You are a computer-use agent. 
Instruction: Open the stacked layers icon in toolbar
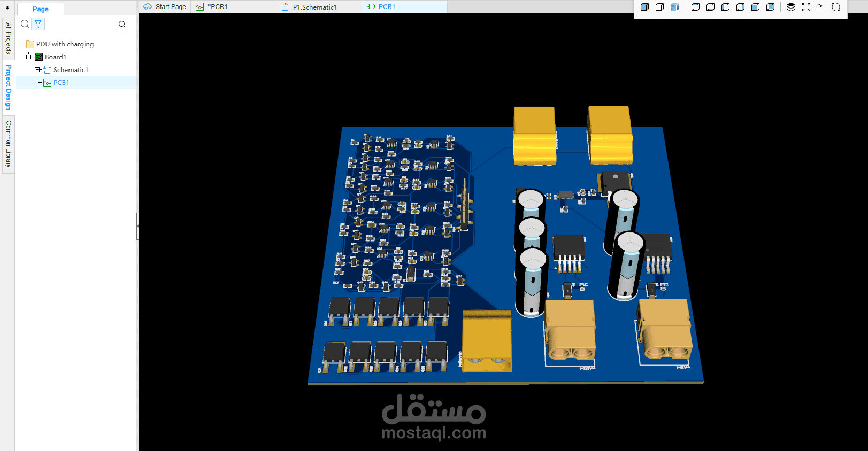(x=791, y=7)
